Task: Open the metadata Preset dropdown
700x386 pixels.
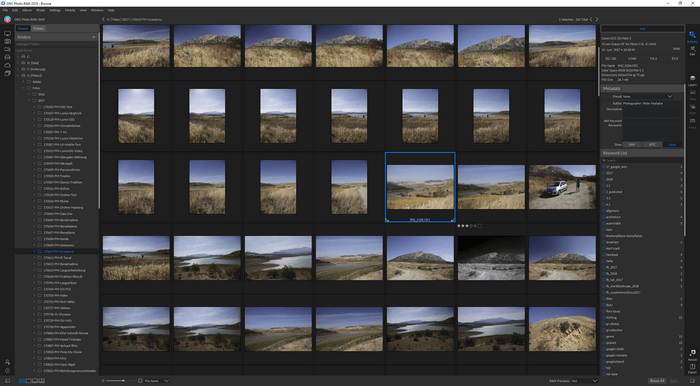Action: tap(647, 96)
